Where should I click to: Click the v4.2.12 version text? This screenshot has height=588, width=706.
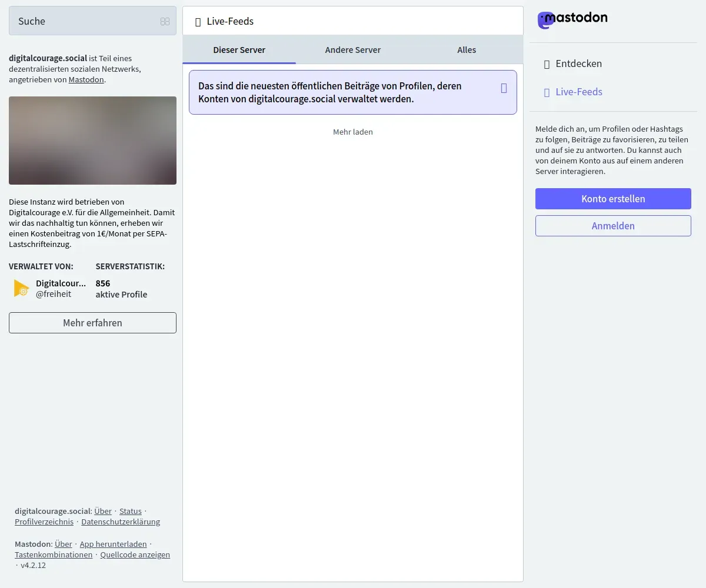[33, 565]
